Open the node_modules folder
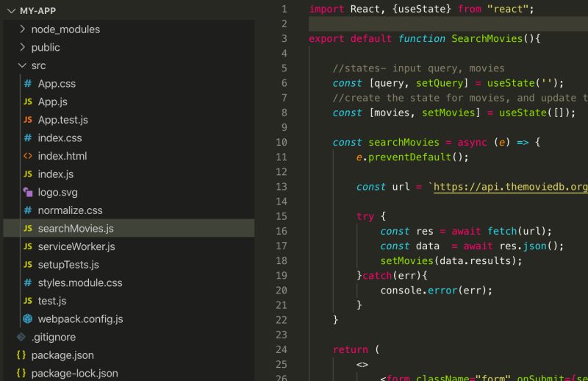The height and width of the screenshot is (381, 588). pos(65,29)
